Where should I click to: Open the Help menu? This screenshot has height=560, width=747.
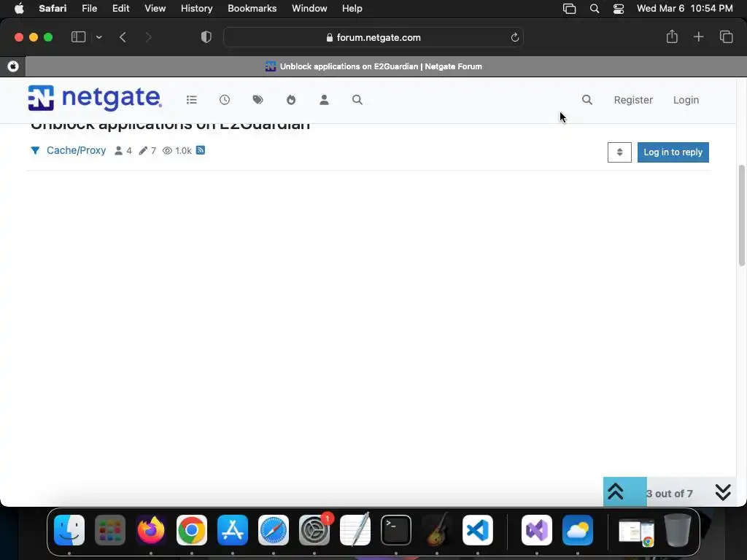point(352,9)
